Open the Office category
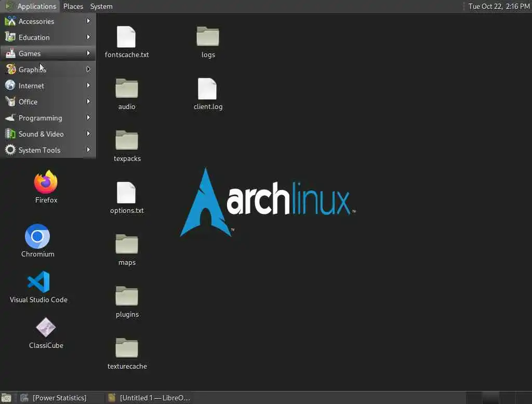This screenshot has height=404, width=532. 48,102
